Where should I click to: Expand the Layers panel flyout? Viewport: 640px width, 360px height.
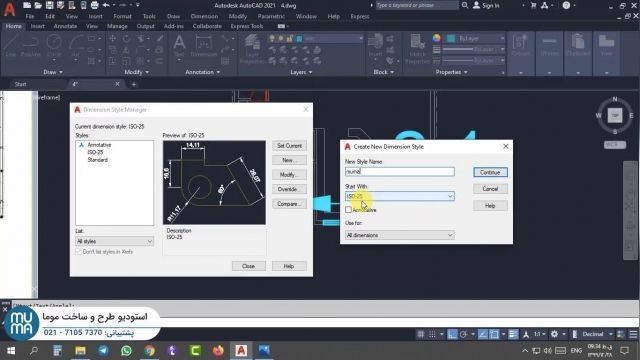(x=301, y=72)
